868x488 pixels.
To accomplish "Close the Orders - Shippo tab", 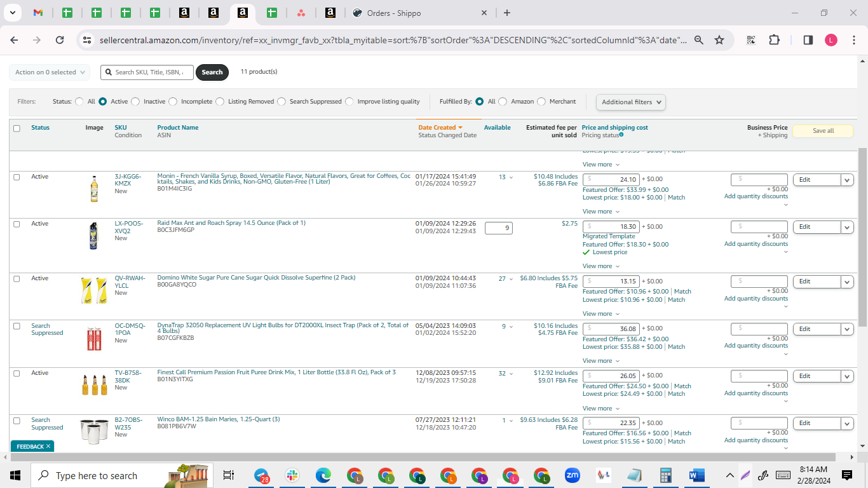I will [x=484, y=13].
